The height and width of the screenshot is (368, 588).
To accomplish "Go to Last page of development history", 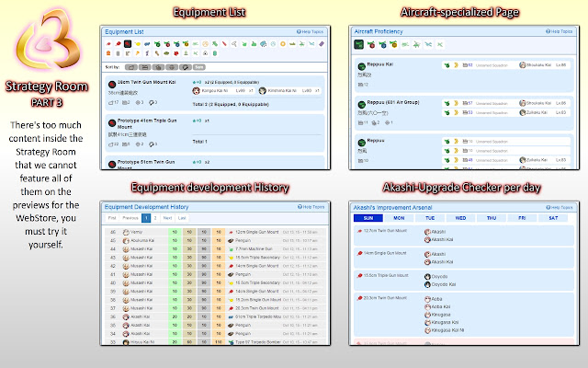I will [182, 218].
